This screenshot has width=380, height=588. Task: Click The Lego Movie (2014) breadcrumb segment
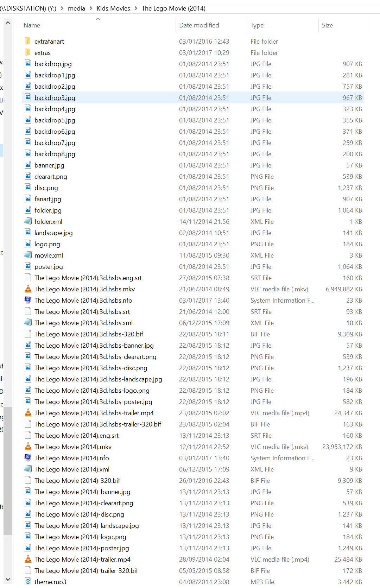coord(173,8)
